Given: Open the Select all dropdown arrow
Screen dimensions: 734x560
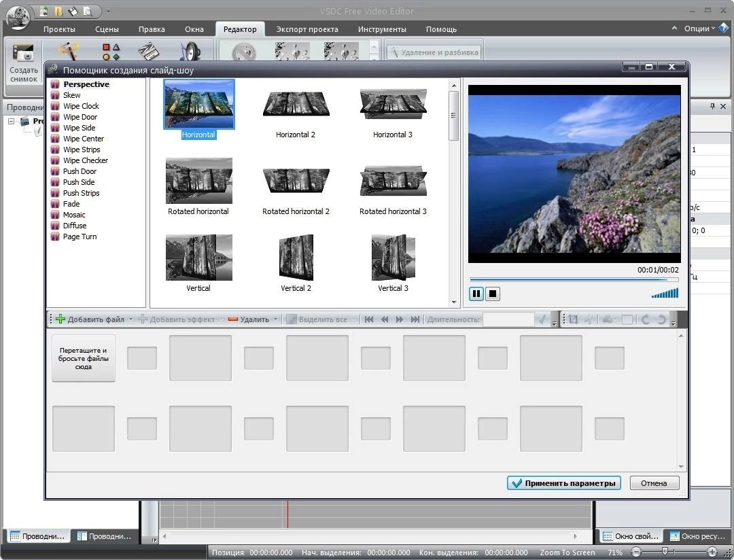Looking at the screenshot, I should click(x=353, y=319).
